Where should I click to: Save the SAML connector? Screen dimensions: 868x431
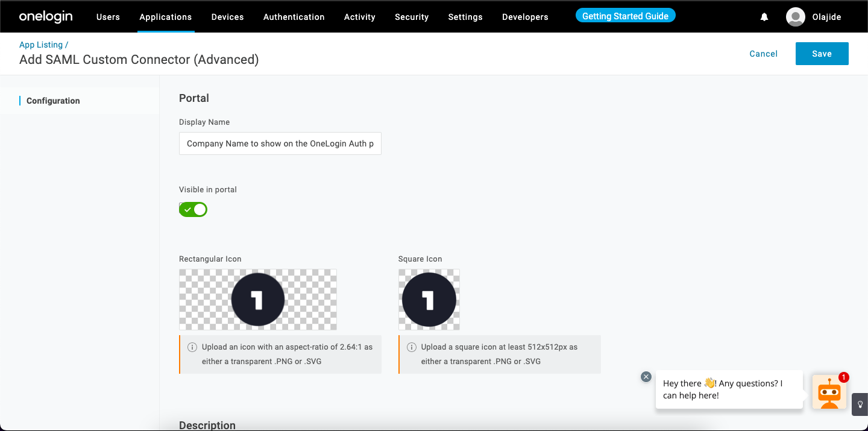[x=822, y=54]
